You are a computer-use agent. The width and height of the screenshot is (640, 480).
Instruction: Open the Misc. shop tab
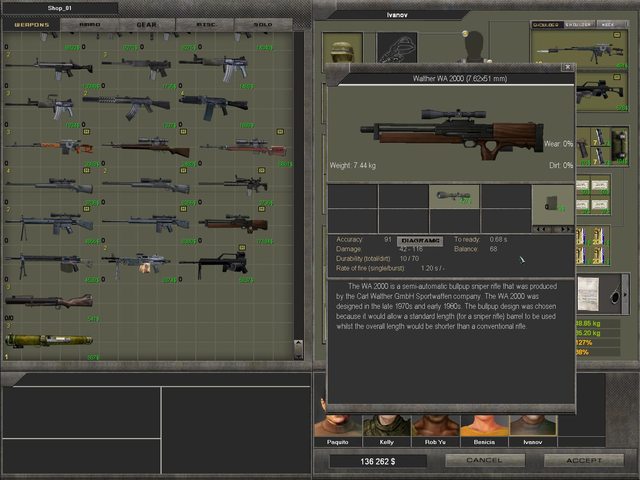[206, 25]
